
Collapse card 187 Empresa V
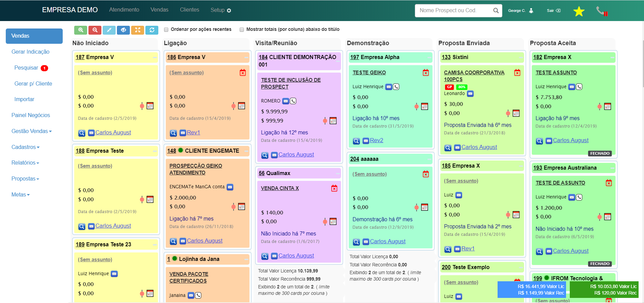point(155,58)
